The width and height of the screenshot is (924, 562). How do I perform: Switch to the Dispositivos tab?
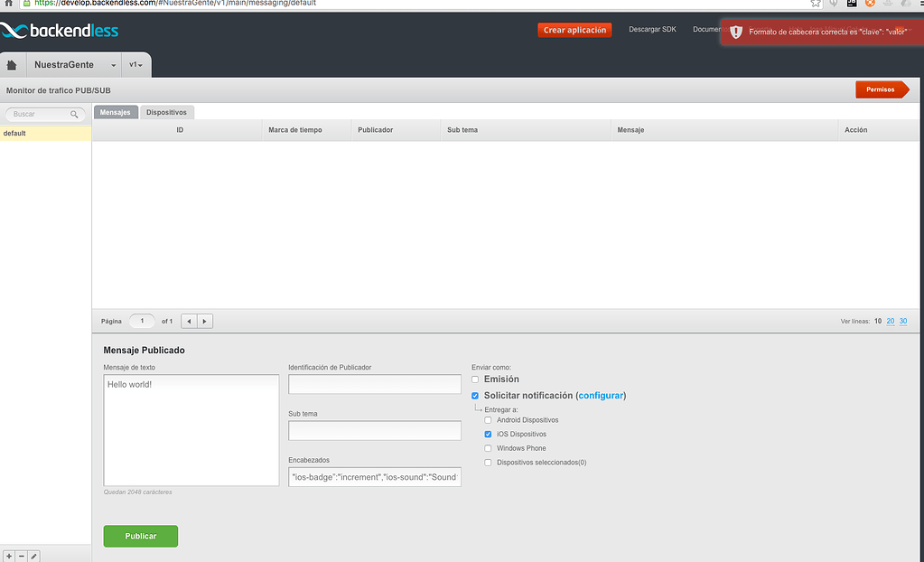pos(166,112)
